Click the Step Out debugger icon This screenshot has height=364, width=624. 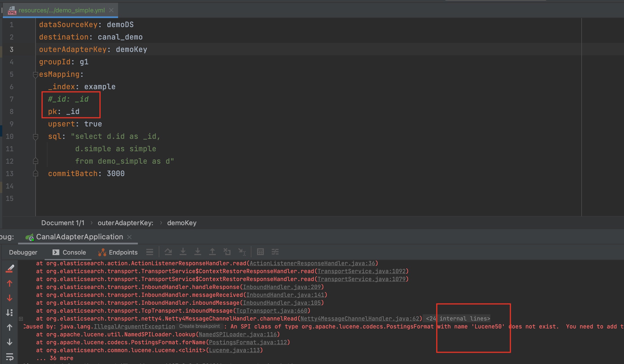(x=212, y=252)
